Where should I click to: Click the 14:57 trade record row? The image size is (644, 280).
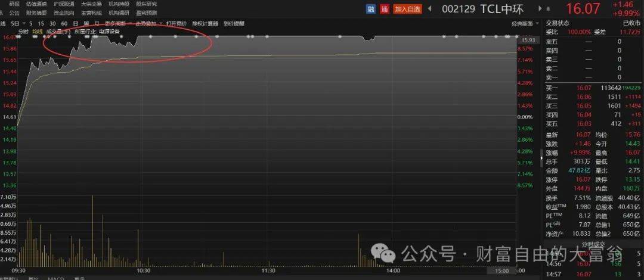click(593, 274)
